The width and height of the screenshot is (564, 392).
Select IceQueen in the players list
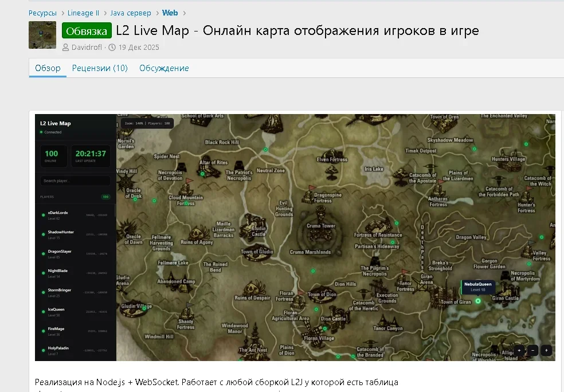(x=75, y=312)
